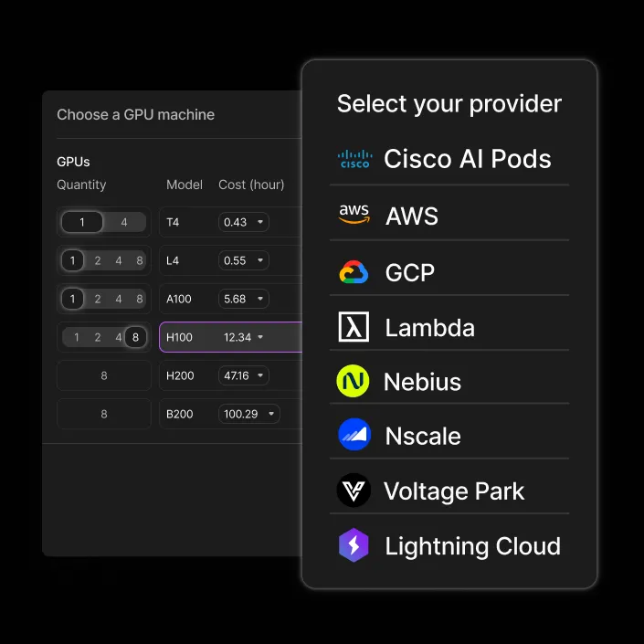Viewport: 644px width, 644px height.
Task: Select the T4 model label
Action: pyautogui.click(x=173, y=222)
